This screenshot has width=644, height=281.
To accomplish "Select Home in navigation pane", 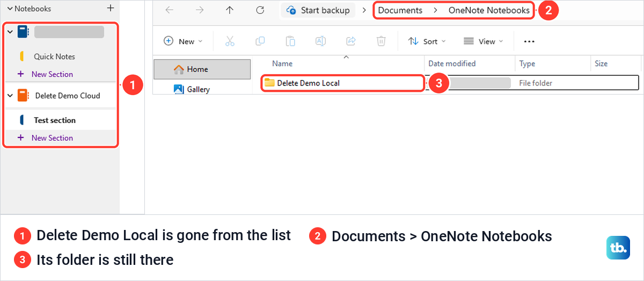I will tap(202, 69).
